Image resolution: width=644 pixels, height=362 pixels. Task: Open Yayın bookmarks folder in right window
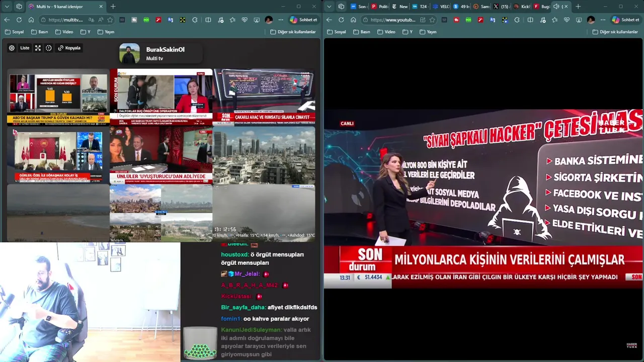coord(428,32)
